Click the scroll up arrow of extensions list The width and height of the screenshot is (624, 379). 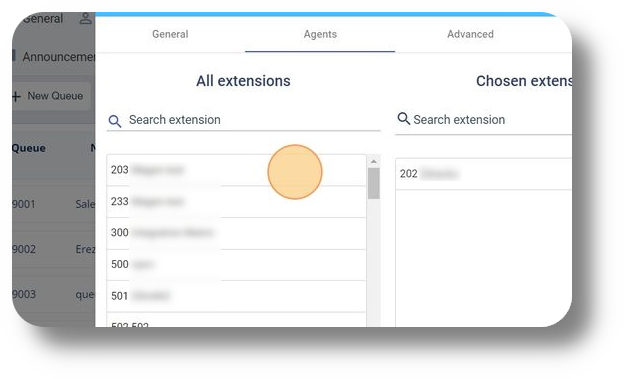click(373, 161)
